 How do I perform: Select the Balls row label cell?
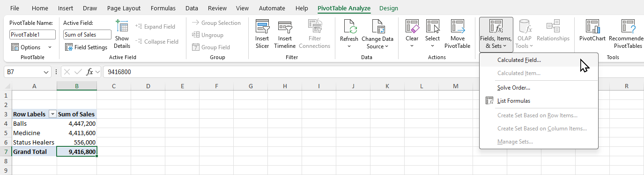(x=34, y=123)
